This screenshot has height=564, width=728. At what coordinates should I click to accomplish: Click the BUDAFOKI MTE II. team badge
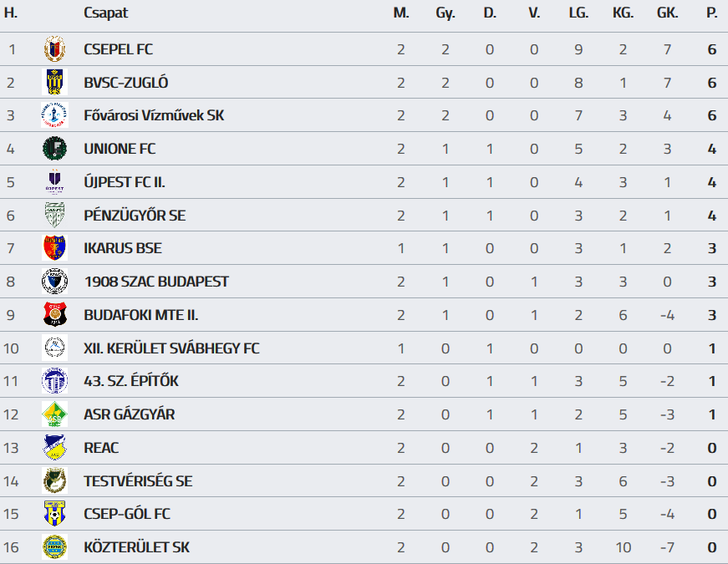[x=54, y=315]
